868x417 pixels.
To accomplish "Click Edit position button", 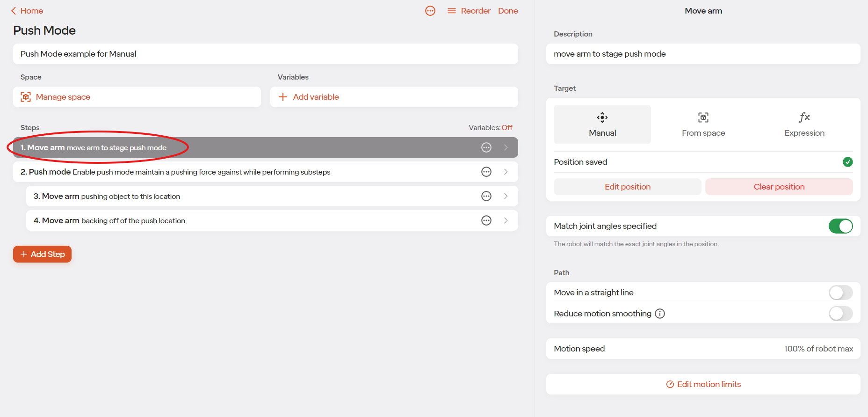I will pyautogui.click(x=628, y=187).
